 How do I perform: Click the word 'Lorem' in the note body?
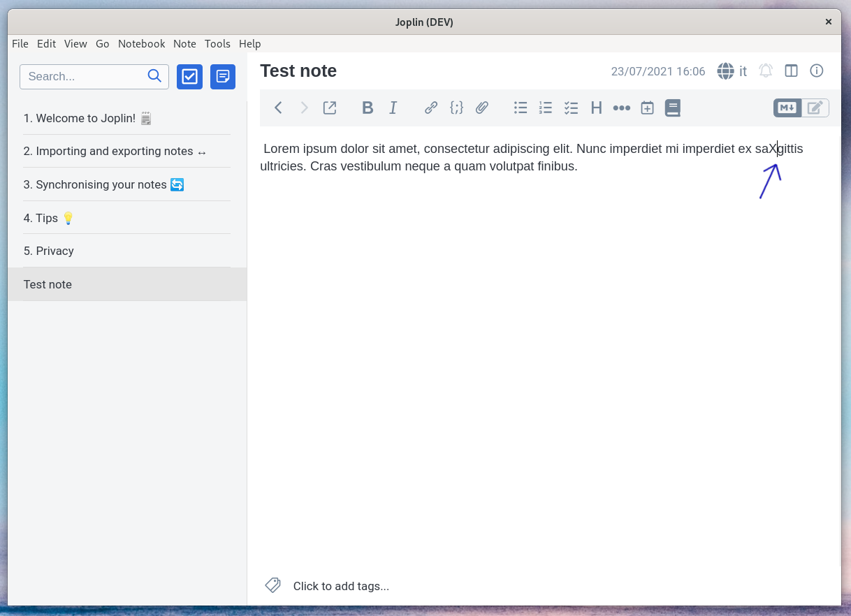point(282,149)
